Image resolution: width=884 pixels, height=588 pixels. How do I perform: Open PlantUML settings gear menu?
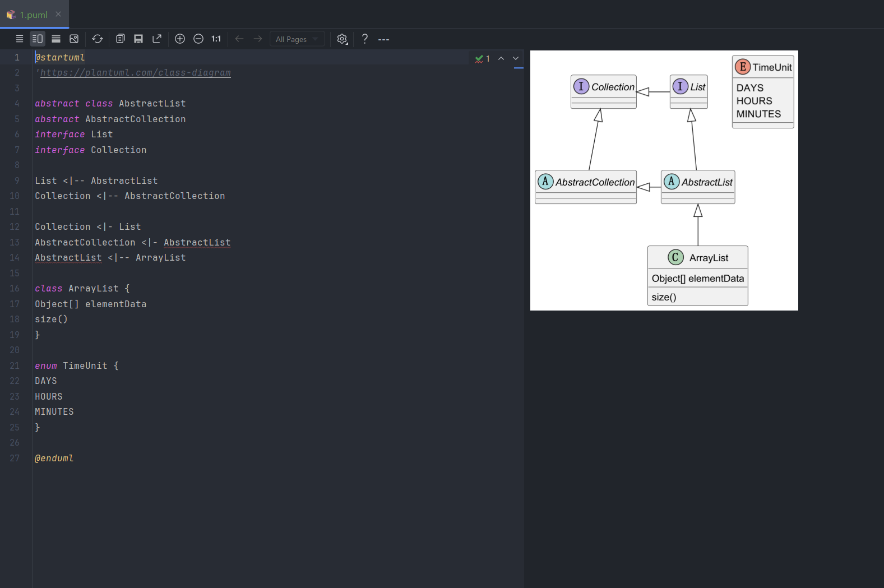click(x=342, y=39)
